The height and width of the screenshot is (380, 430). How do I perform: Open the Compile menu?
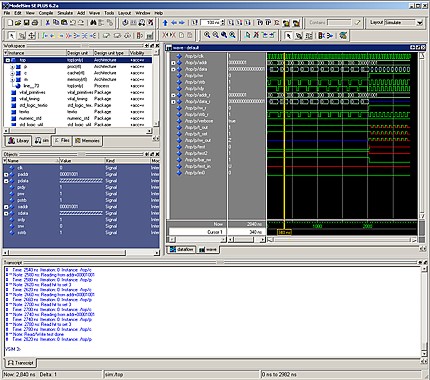coord(46,13)
